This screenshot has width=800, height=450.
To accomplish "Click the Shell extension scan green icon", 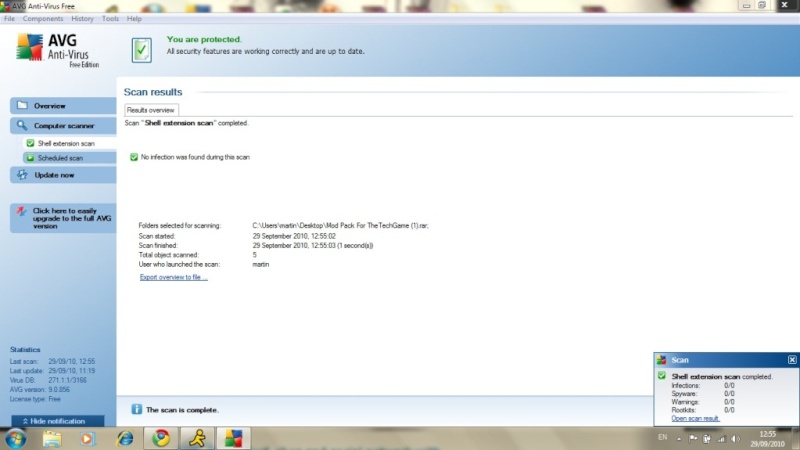I will pyautogui.click(x=30, y=143).
